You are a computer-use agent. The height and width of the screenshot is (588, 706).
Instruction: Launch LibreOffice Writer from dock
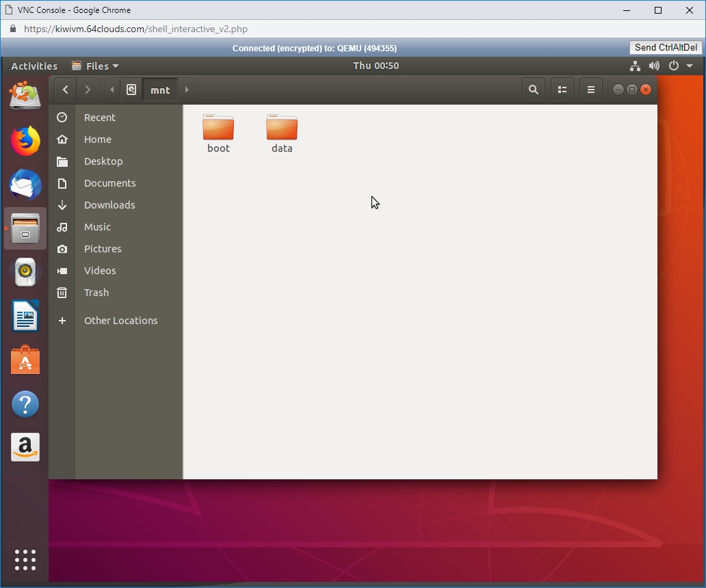(25, 317)
